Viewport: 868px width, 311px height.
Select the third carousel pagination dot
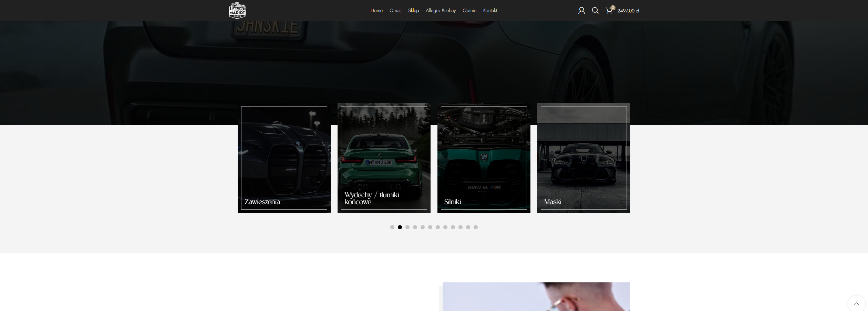click(407, 227)
